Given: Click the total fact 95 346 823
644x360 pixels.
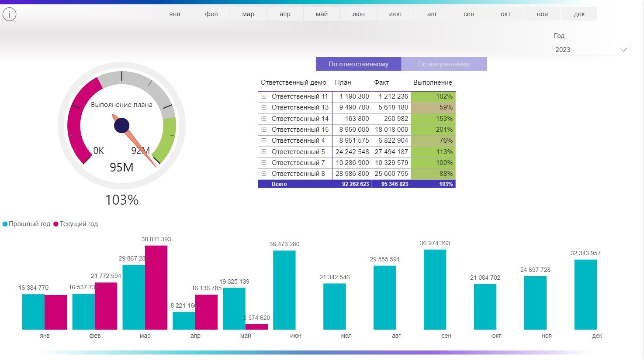Looking at the screenshot, I should click(x=395, y=184).
